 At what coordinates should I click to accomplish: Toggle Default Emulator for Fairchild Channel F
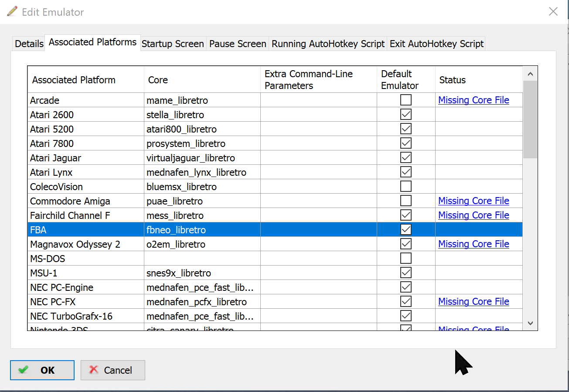tap(406, 215)
